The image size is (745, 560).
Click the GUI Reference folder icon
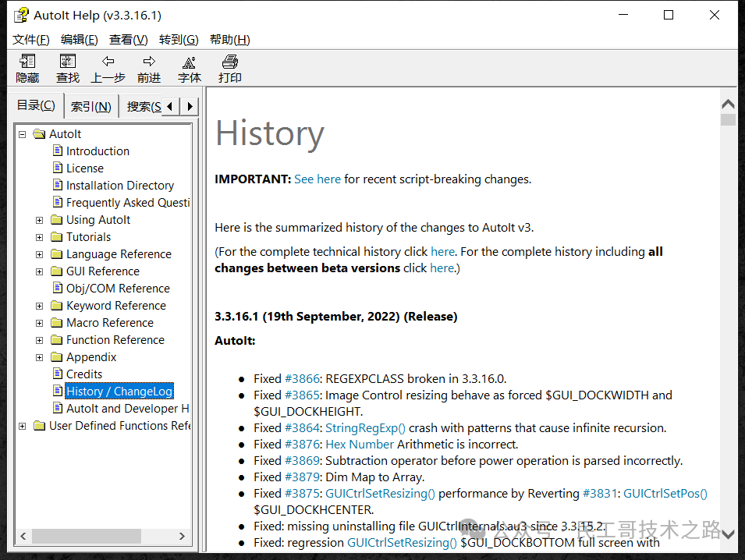56,271
